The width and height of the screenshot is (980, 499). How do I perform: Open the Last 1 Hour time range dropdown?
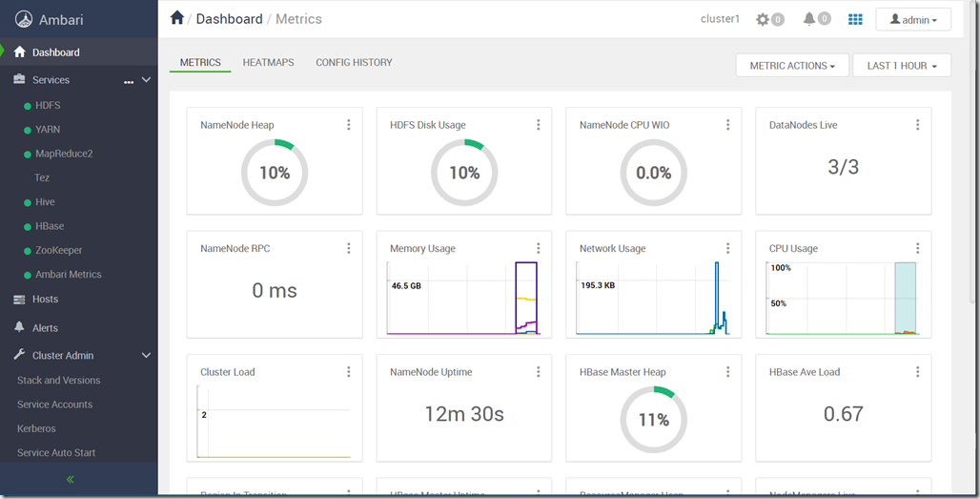pyautogui.click(x=901, y=66)
